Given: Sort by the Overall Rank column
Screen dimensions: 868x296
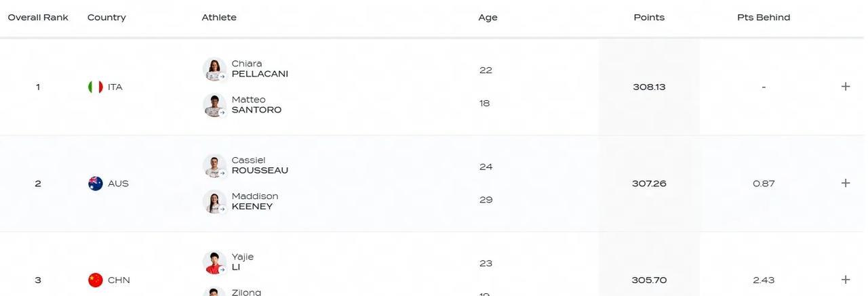Looking at the screenshot, I should coord(38,18).
